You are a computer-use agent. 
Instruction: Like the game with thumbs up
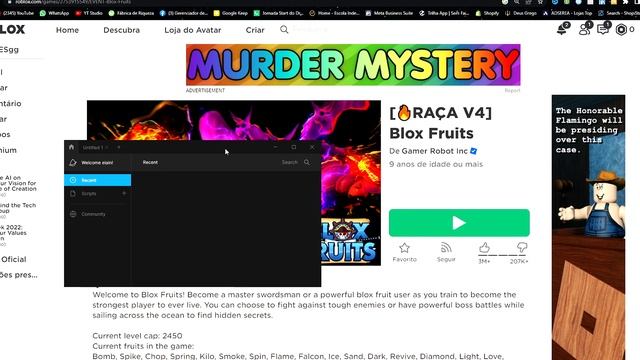pos(484,248)
